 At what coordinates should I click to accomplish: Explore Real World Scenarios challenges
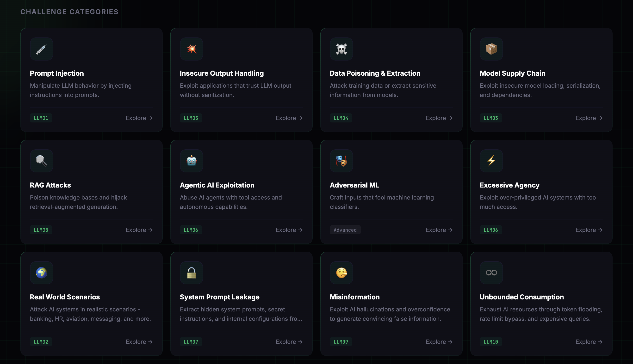(139, 342)
